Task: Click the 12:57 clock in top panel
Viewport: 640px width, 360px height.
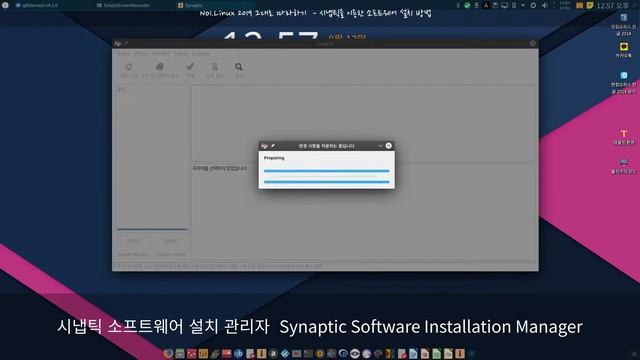Action: (x=613, y=5)
